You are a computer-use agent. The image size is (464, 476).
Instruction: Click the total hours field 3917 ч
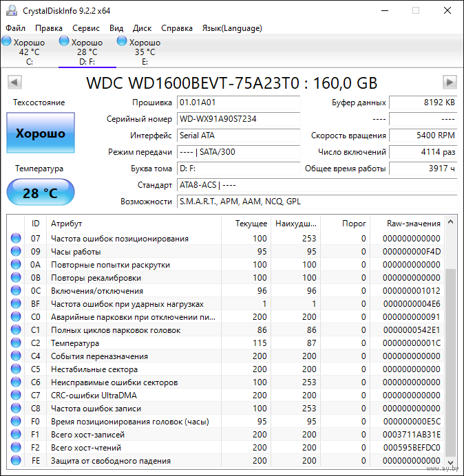[423, 169]
